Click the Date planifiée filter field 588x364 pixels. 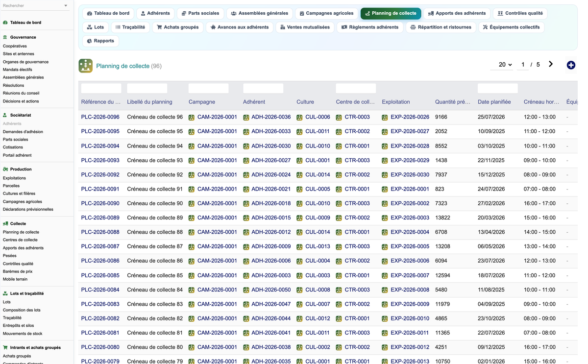coord(498,88)
